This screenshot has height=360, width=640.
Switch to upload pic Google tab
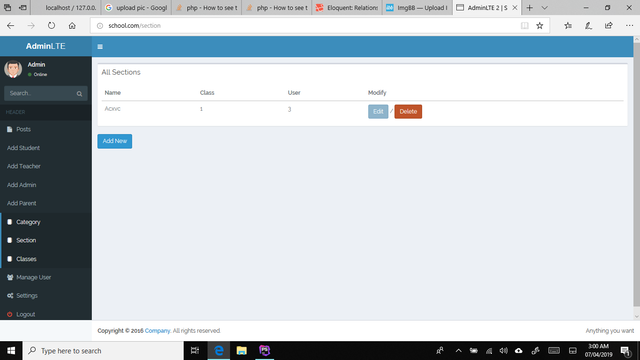click(x=136, y=8)
